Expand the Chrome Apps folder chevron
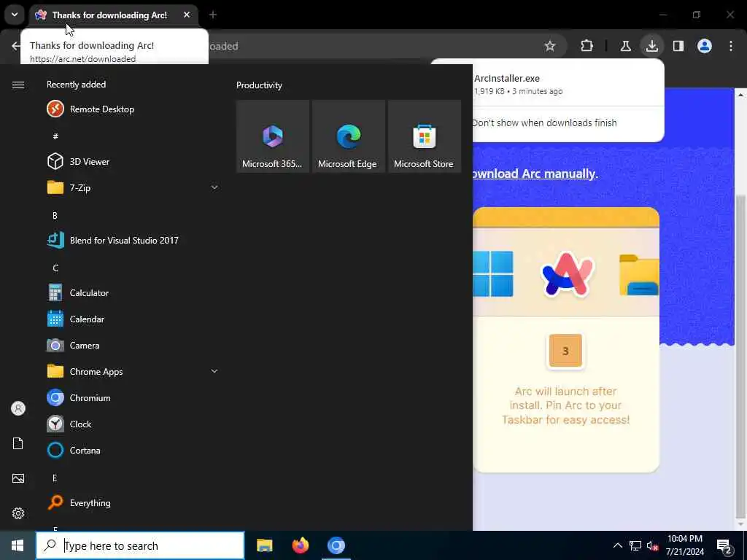Screen dimensions: 747x560 [x=214, y=371]
